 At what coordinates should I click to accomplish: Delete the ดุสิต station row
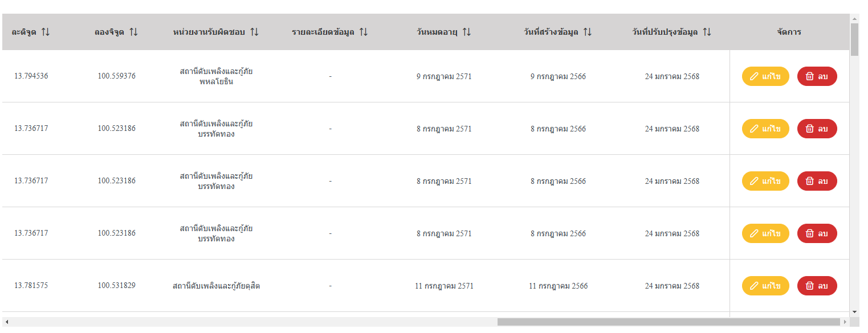[x=817, y=286]
